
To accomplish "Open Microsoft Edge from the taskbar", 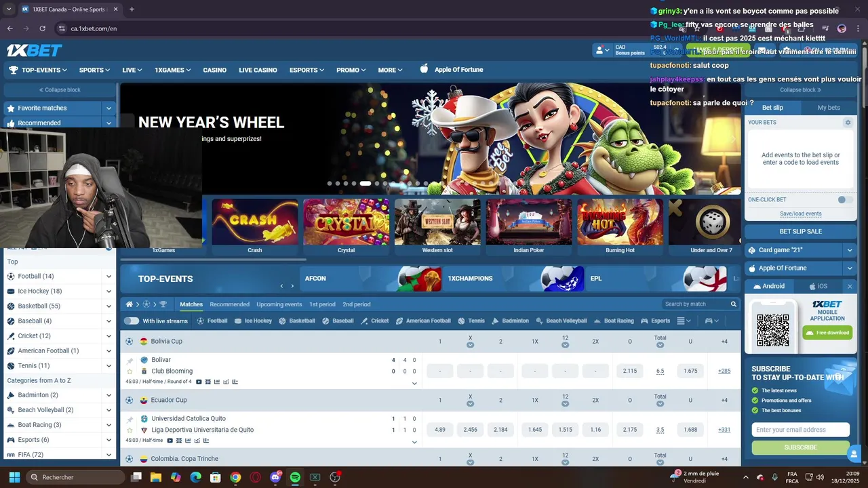I will (x=195, y=477).
